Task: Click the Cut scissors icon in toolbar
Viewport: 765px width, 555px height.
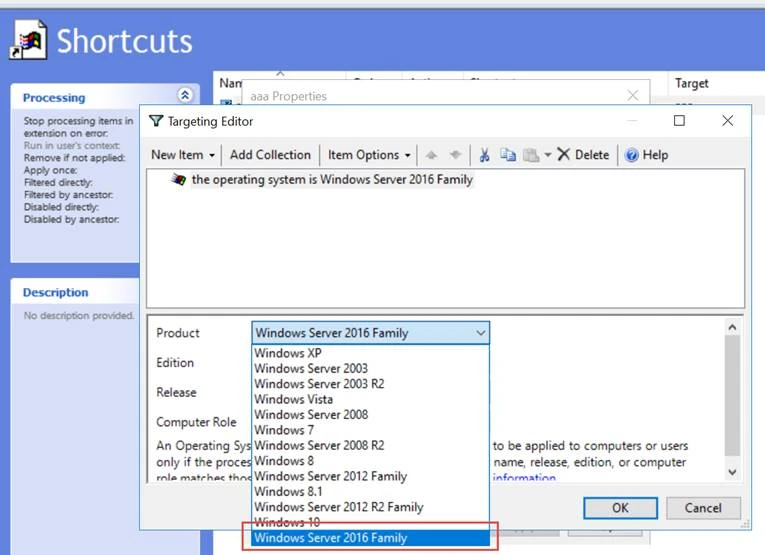Action: click(485, 155)
